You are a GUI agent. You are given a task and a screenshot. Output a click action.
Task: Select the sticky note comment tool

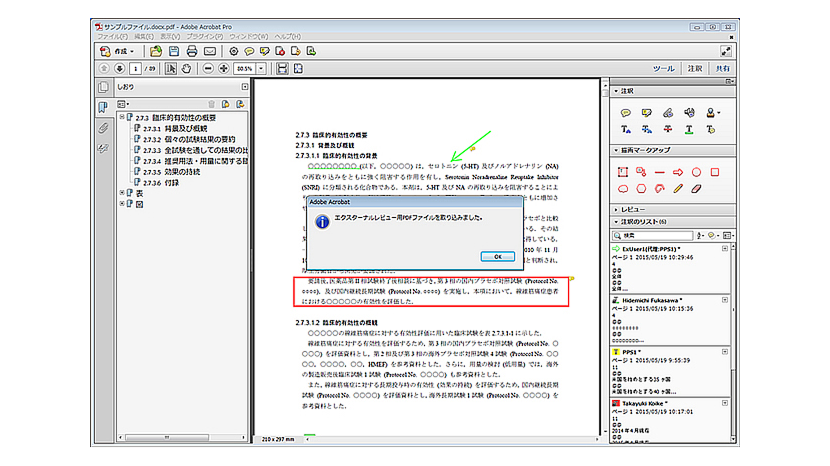pos(626,112)
